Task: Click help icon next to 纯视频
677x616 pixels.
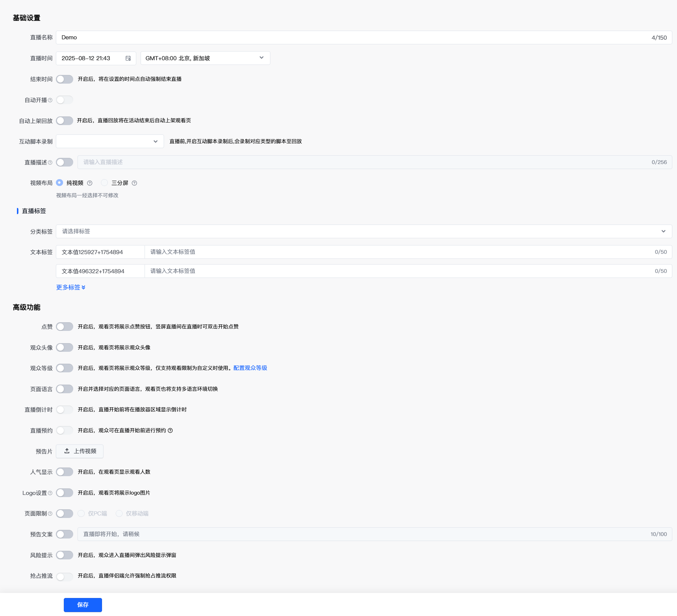Action: coord(90,183)
